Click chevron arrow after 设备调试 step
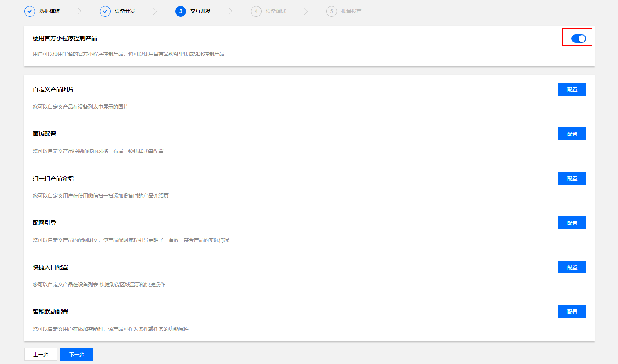 tap(306, 11)
